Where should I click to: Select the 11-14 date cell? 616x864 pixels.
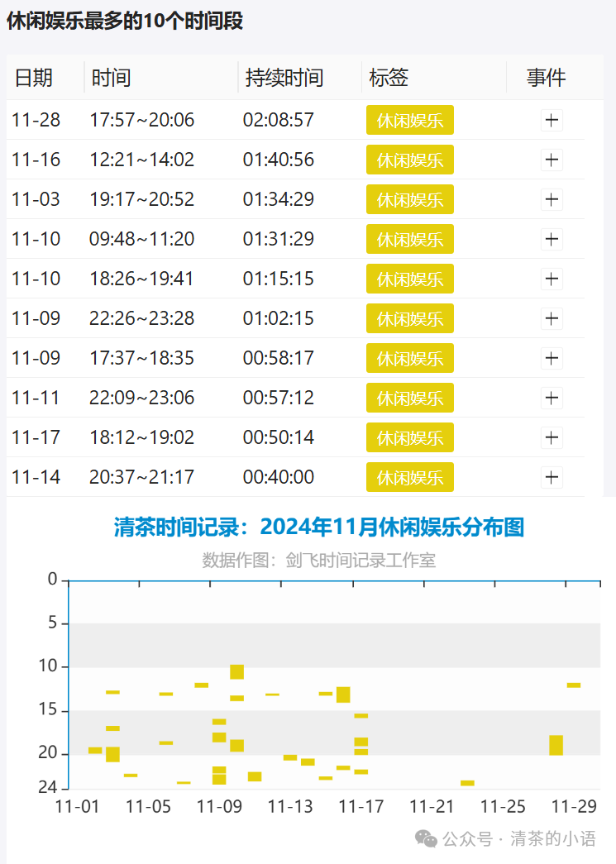[36, 477]
